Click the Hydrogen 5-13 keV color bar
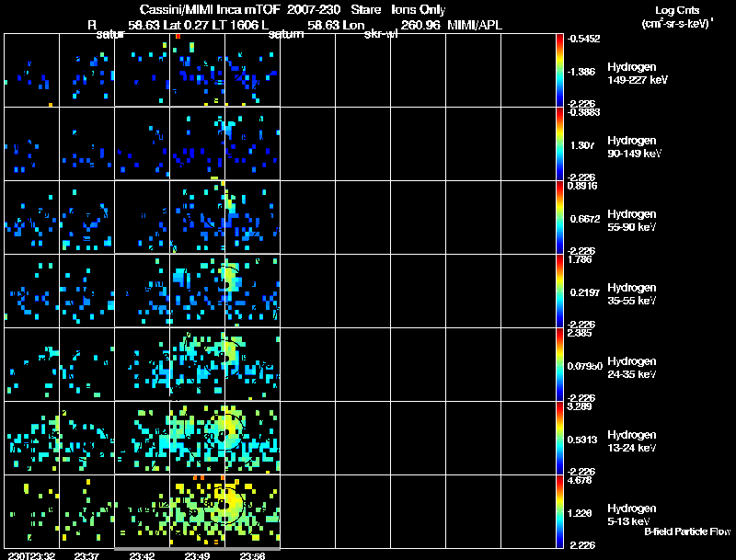The image size is (736, 560). click(x=559, y=512)
